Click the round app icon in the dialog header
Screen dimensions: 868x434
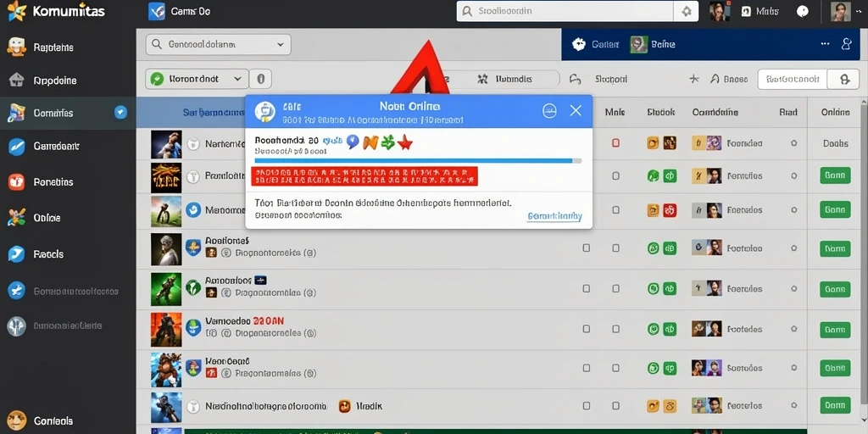[265, 111]
